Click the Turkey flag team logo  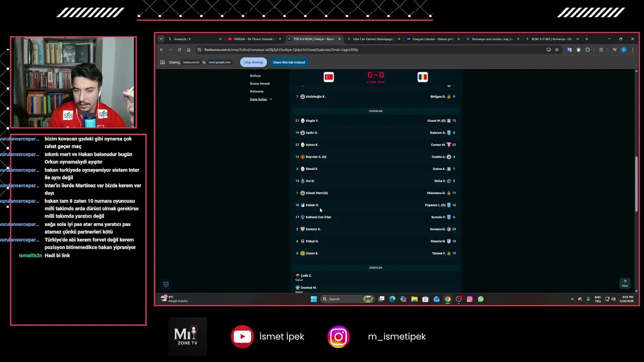tap(329, 77)
